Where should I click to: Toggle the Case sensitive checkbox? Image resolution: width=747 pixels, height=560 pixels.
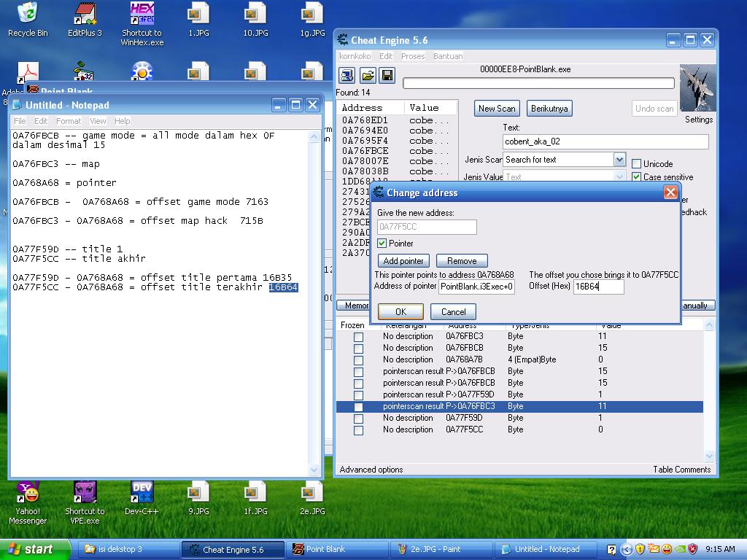pyautogui.click(x=636, y=177)
